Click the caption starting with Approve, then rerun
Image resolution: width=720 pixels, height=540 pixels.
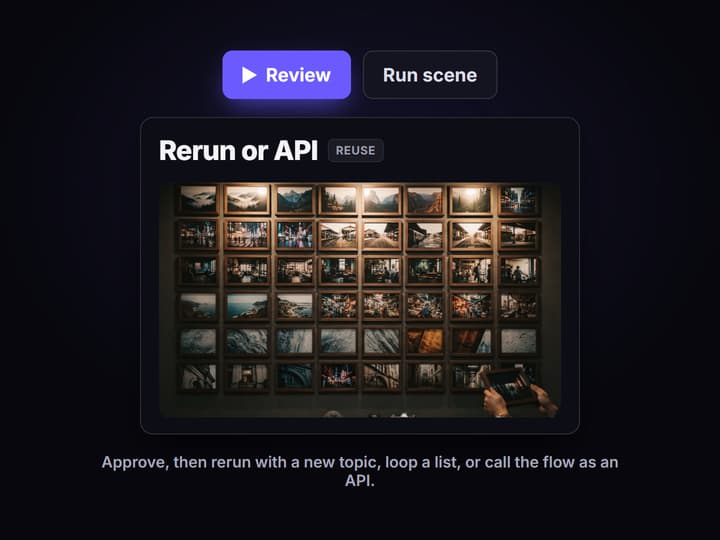point(360,471)
